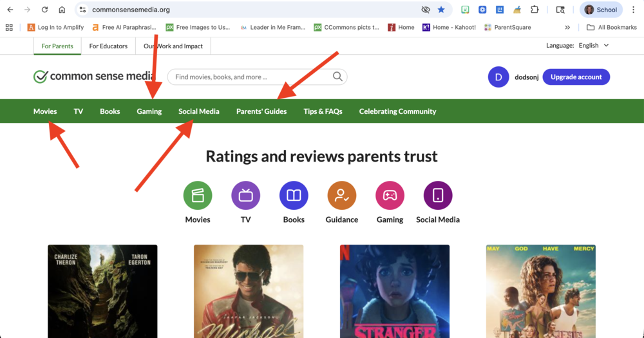
Task: Open CCommons picts bookmark
Action: tap(346, 28)
